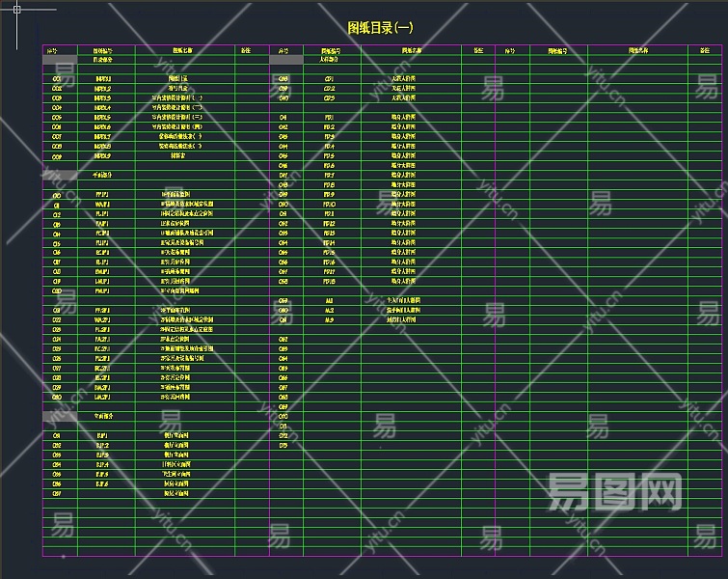
Task: Select sequence number cell 066
Action: coord(283,378)
